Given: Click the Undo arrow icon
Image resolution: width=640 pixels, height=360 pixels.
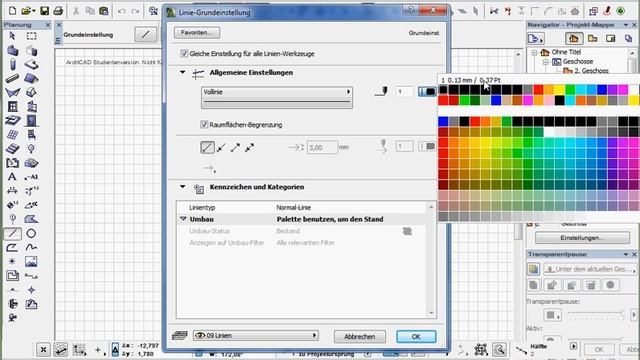Looking at the screenshot, I should pyautogui.click(x=122, y=11).
